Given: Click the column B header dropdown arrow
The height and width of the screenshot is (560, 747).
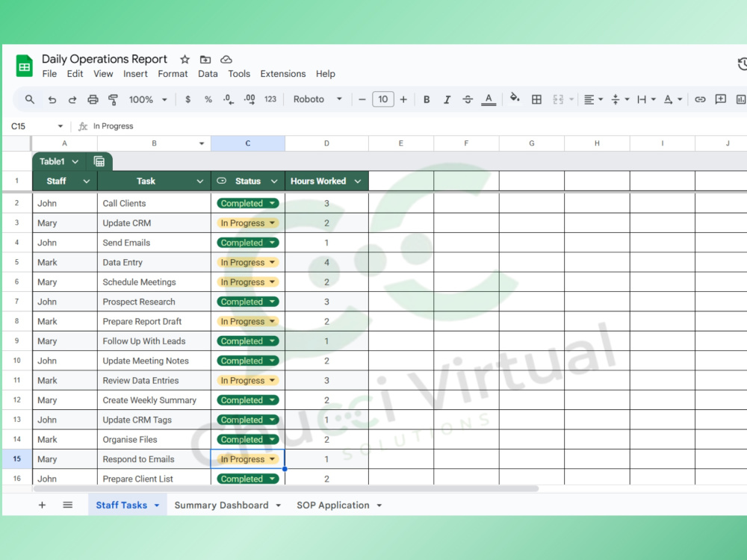Looking at the screenshot, I should [x=202, y=143].
